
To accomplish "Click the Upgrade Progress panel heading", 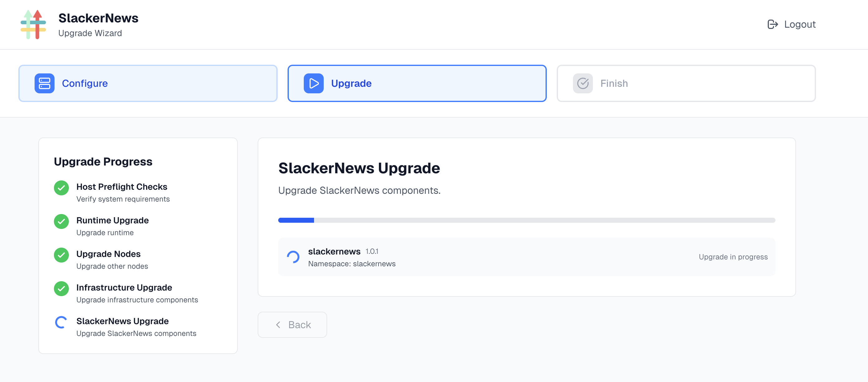I will 103,161.
